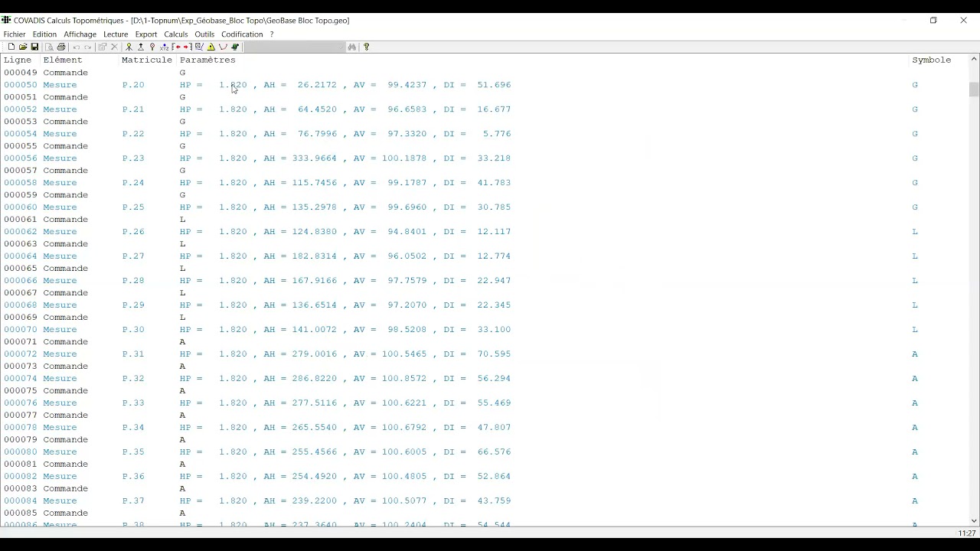Select matricule P.35
The image size is (980, 551).
click(133, 452)
